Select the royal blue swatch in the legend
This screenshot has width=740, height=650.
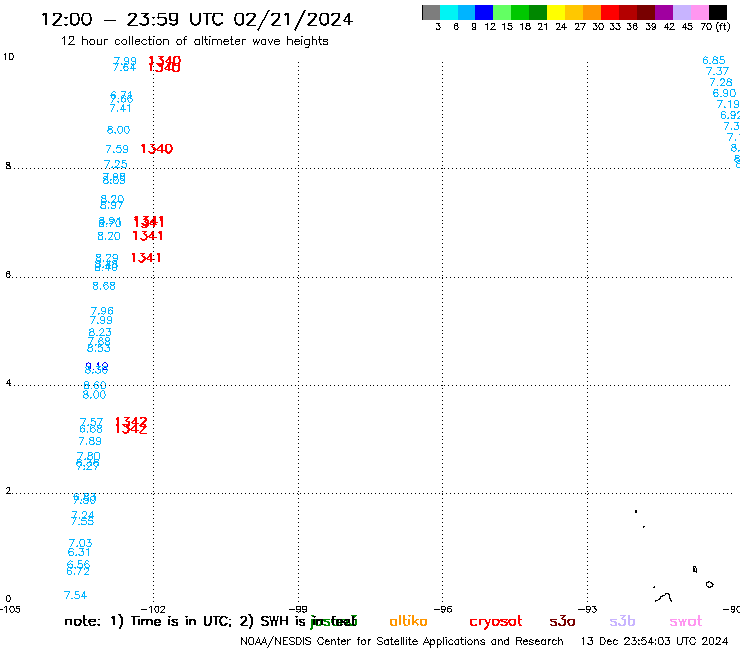[x=485, y=12]
